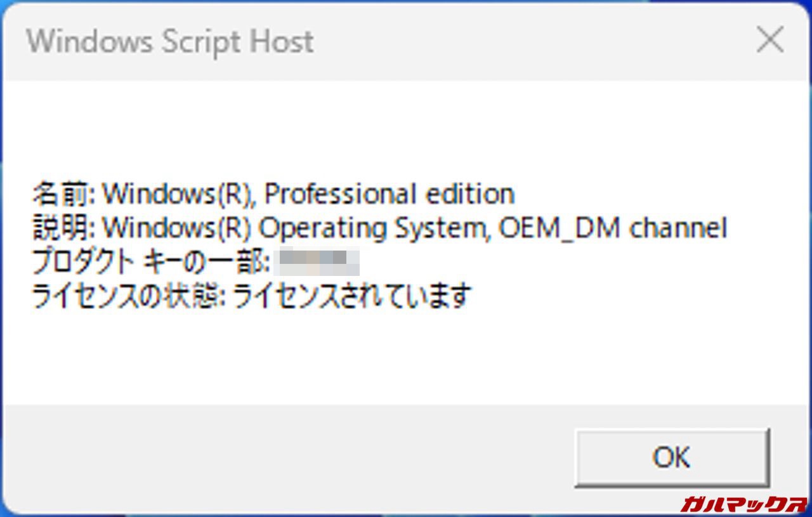812x517 pixels.
Task: Click the Windows Script Host title text
Action: click(x=170, y=42)
